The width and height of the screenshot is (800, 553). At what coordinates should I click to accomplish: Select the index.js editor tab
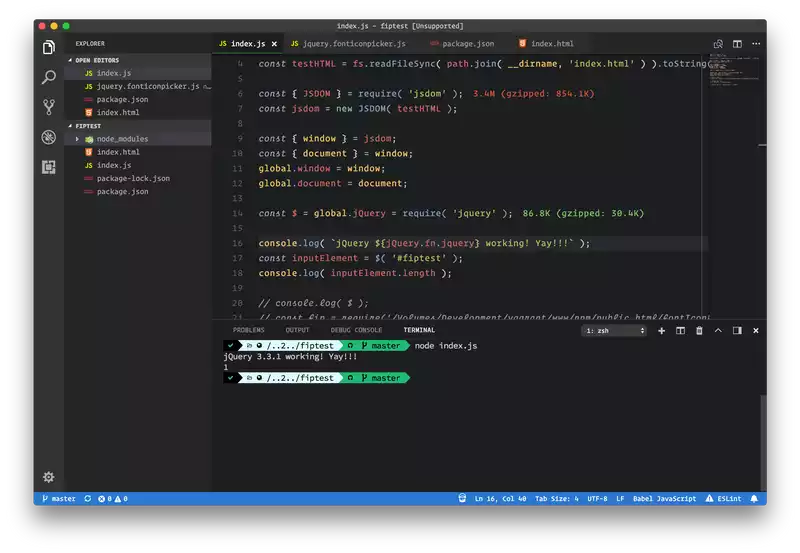tap(248, 44)
